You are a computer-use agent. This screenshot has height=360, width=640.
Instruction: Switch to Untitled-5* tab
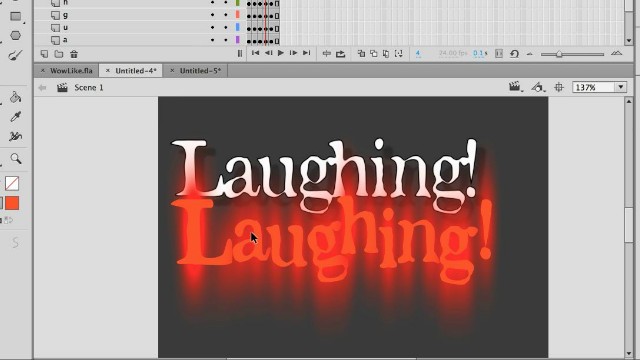coord(200,71)
